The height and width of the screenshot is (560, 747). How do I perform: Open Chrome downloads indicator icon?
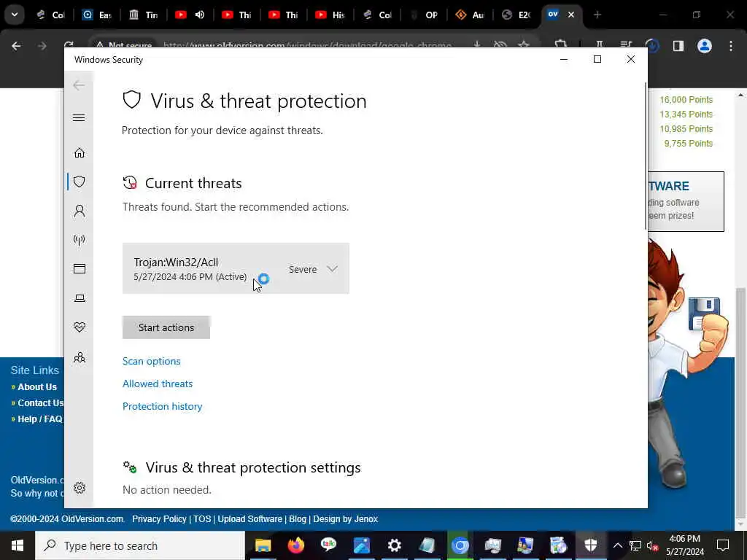(x=652, y=46)
